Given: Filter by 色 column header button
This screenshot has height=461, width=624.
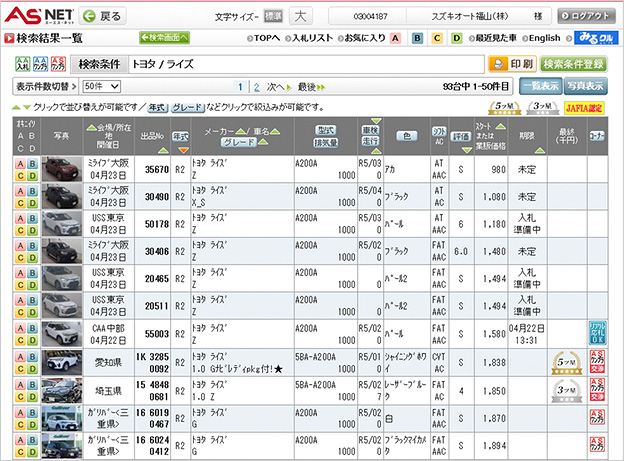Looking at the screenshot, I should [407, 136].
